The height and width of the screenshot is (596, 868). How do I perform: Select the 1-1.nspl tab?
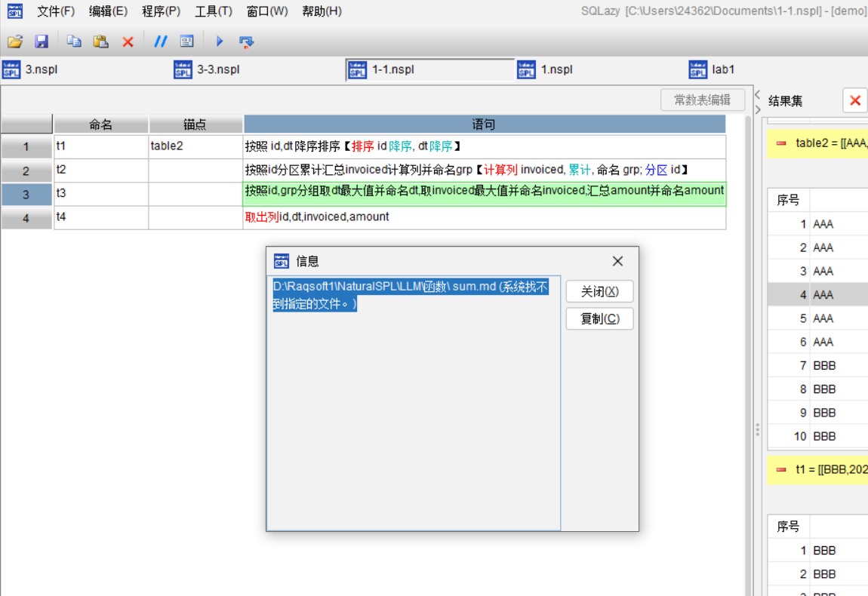[430, 69]
